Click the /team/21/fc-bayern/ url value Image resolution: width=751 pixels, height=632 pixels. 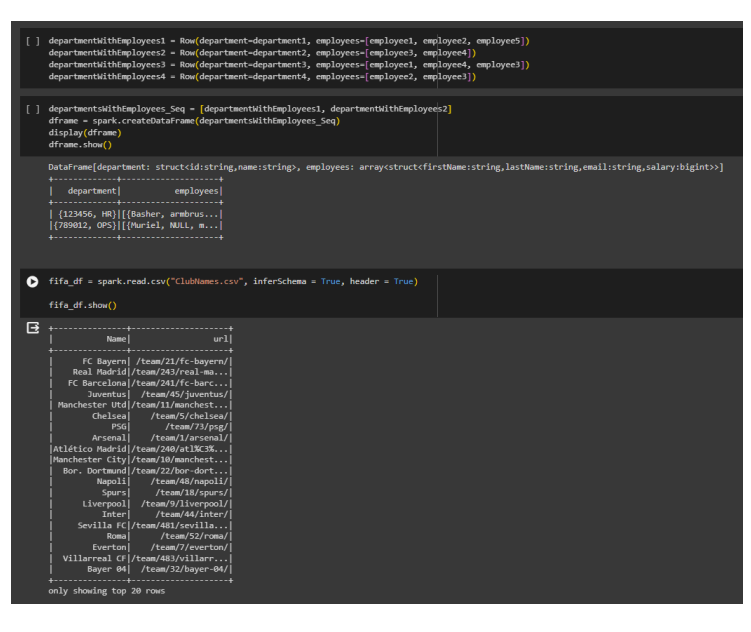pyautogui.click(x=182, y=361)
